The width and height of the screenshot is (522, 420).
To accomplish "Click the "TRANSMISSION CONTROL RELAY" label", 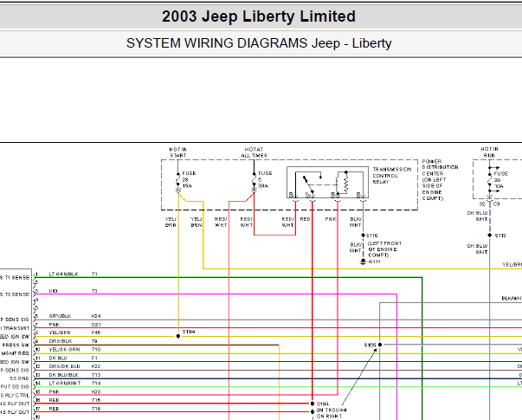I will 392,176.
